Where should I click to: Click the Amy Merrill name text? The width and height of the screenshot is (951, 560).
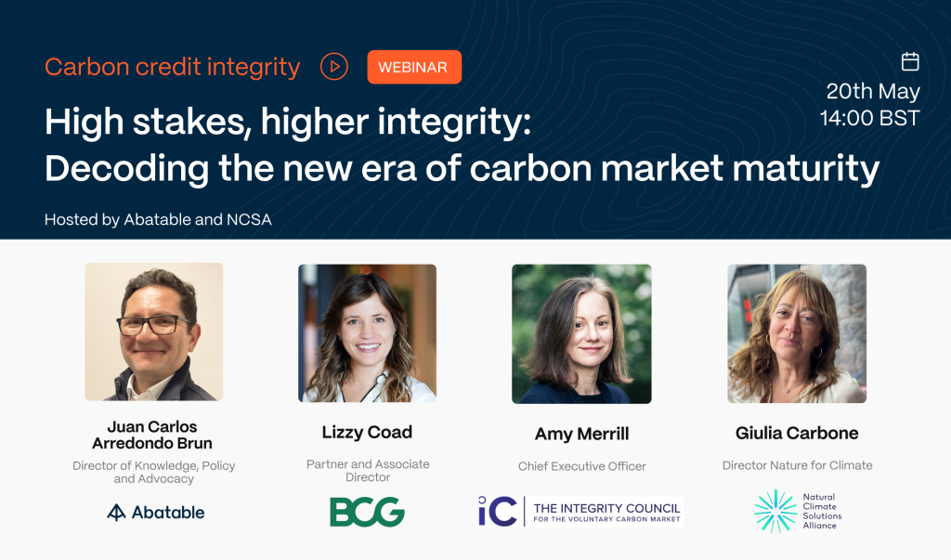pos(581,434)
